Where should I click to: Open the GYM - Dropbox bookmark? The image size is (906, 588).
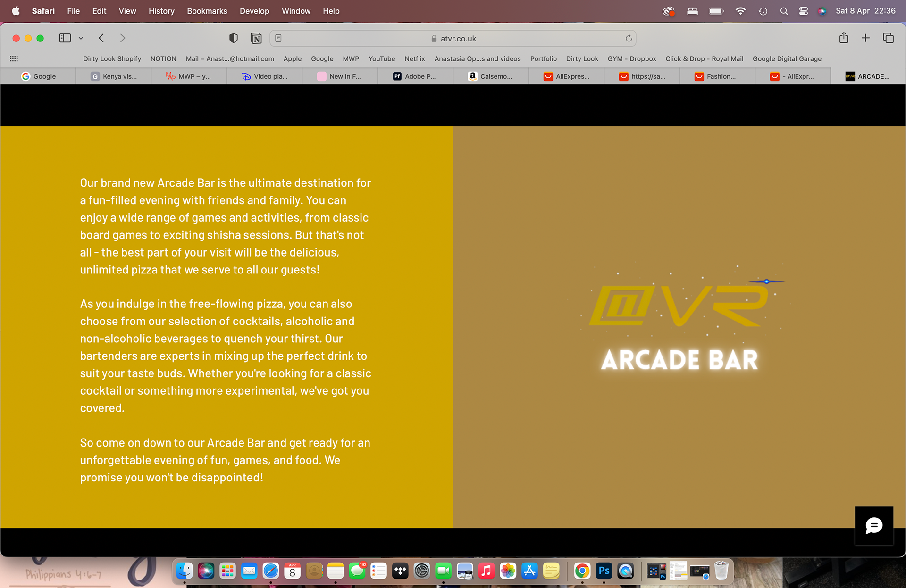point(632,58)
